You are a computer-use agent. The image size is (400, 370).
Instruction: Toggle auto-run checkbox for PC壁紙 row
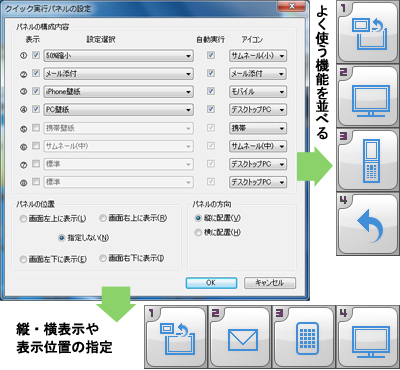coord(211,109)
